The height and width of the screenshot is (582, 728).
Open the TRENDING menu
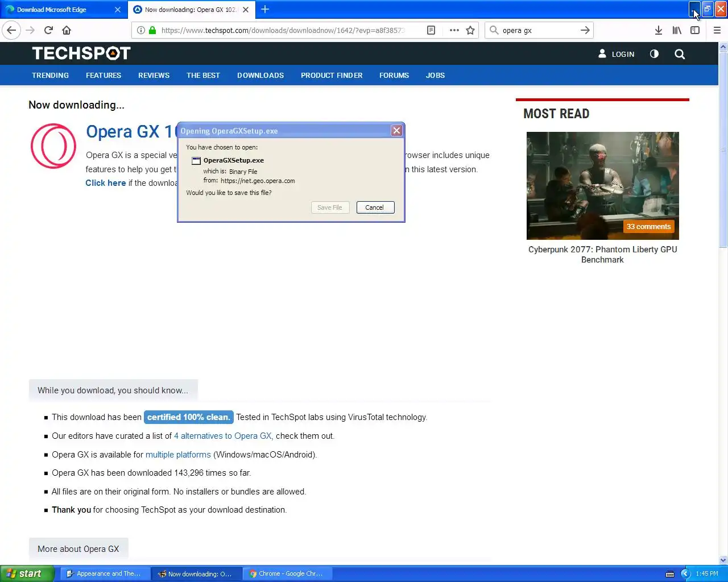(50, 75)
